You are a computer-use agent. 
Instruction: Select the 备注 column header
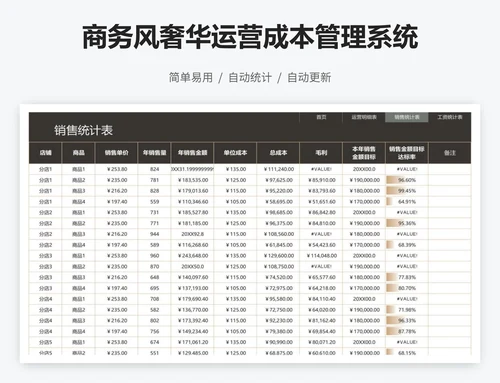click(450, 153)
